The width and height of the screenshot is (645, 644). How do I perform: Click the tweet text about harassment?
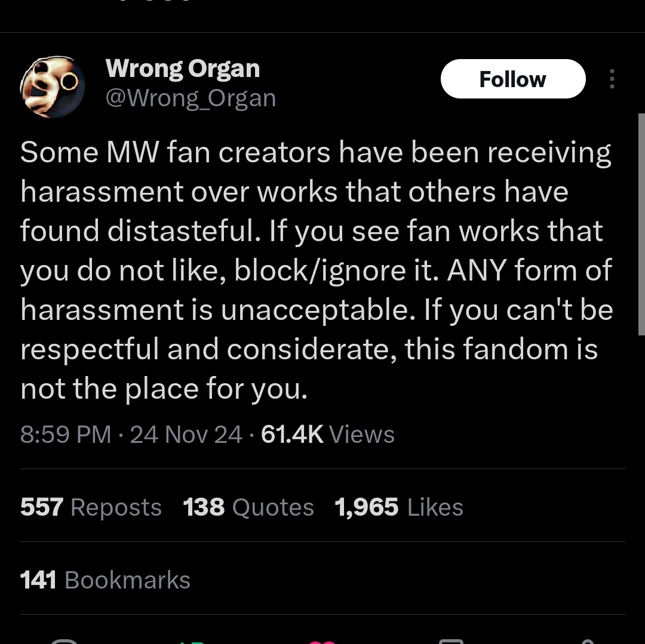(317, 270)
